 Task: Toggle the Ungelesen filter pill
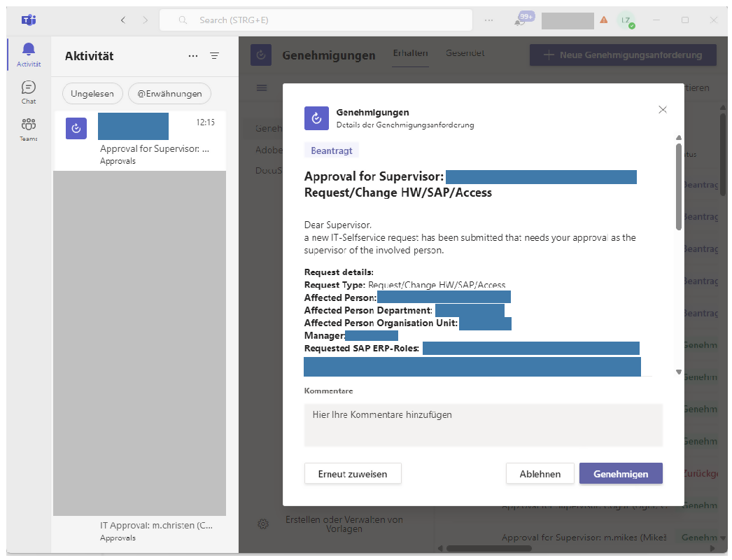[x=93, y=94]
